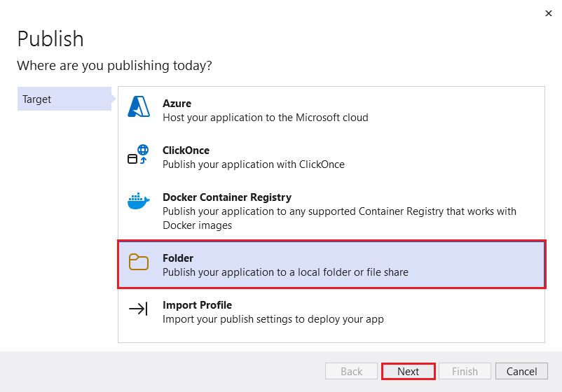This screenshot has height=392, width=562.
Task: Select the ClickOnce option title
Action: pos(186,150)
